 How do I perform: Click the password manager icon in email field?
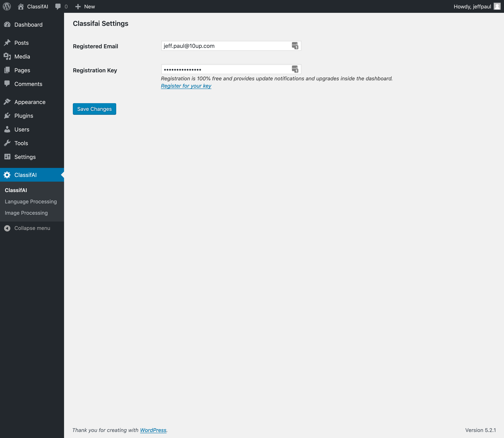(x=295, y=46)
